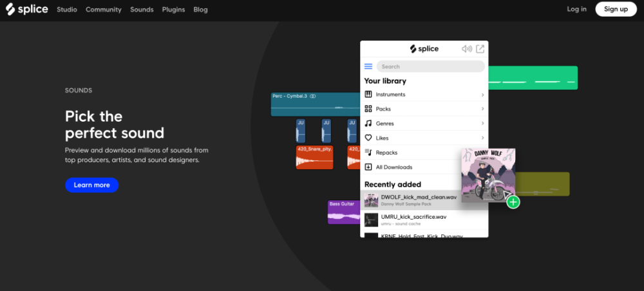The image size is (644, 291).
Task: Open the All Downloads label
Action: point(394,167)
